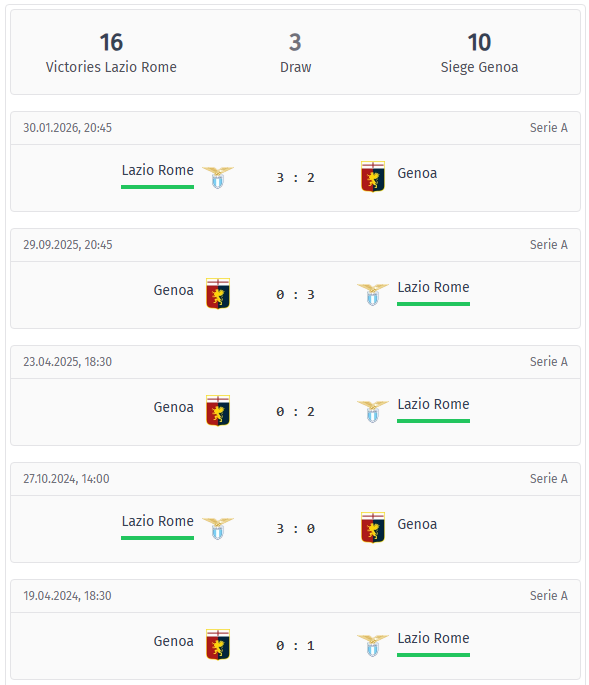Image resolution: width=589 pixels, height=685 pixels.
Task: Click the 3 Draw statistic
Action: (295, 53)
